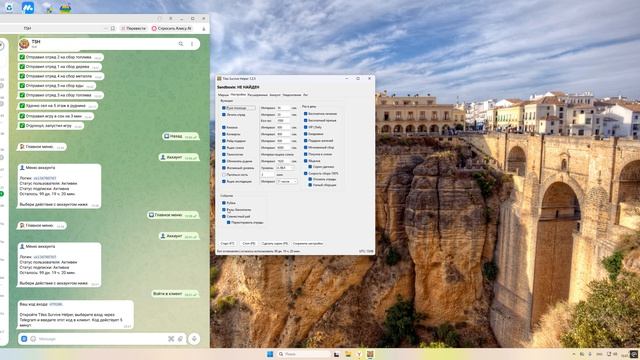Click the browser downloads icon next to Алиса AI button
Viewport: 640px width, 360px height.
click(204, 29)
